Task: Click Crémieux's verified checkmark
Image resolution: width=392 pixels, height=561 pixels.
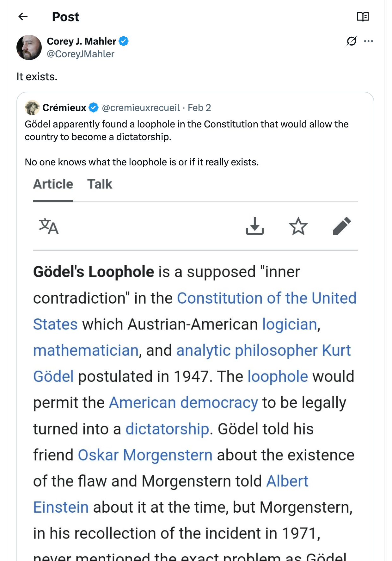Action: [93, 108]
